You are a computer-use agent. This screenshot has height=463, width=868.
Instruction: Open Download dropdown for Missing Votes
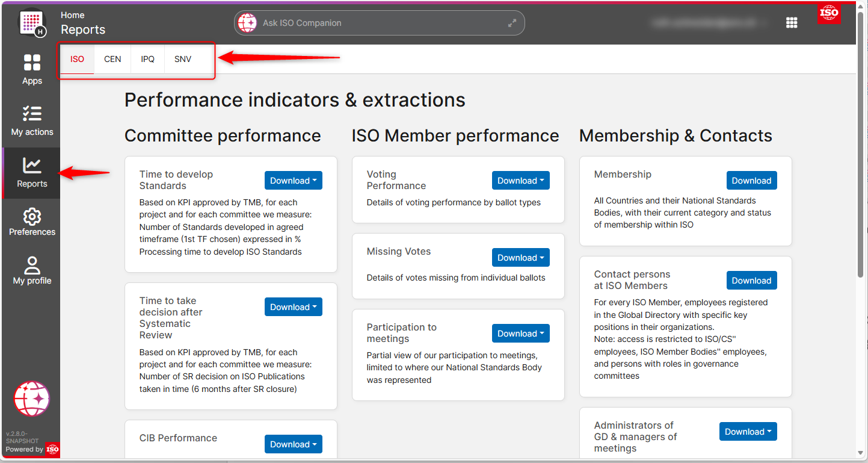click(x=521, y=258)
